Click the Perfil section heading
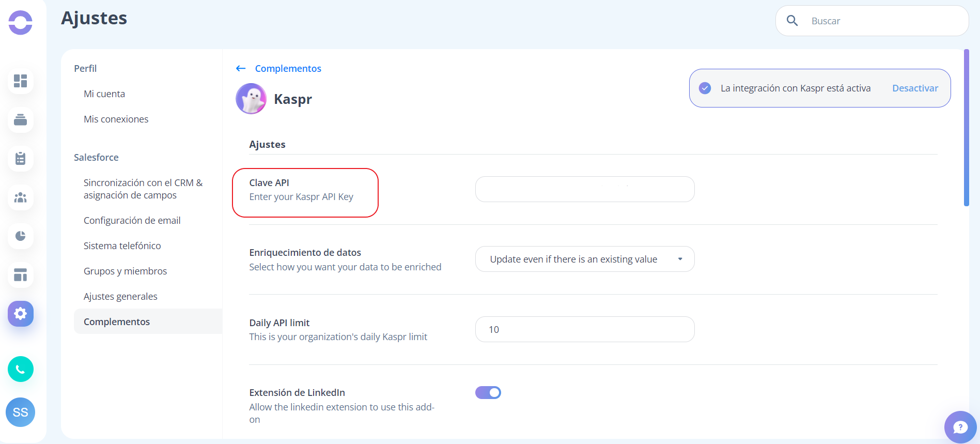The width and height of the screenshot is (980, 444). point(85,68)
